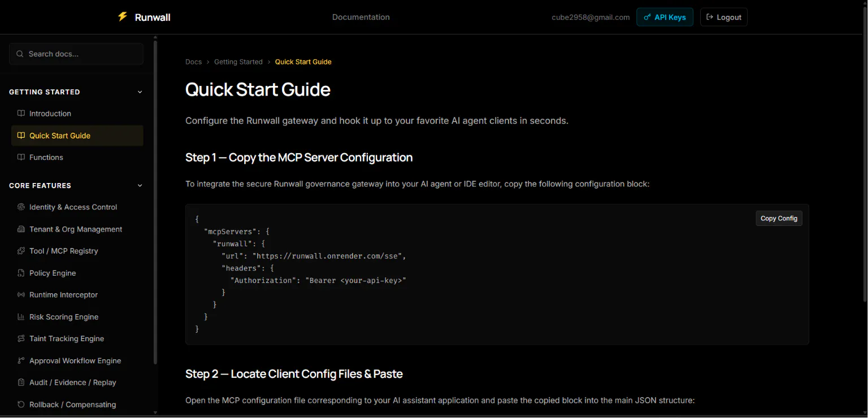Click the "url" line in the code block
868x418 pixels.
pos(314,256)
